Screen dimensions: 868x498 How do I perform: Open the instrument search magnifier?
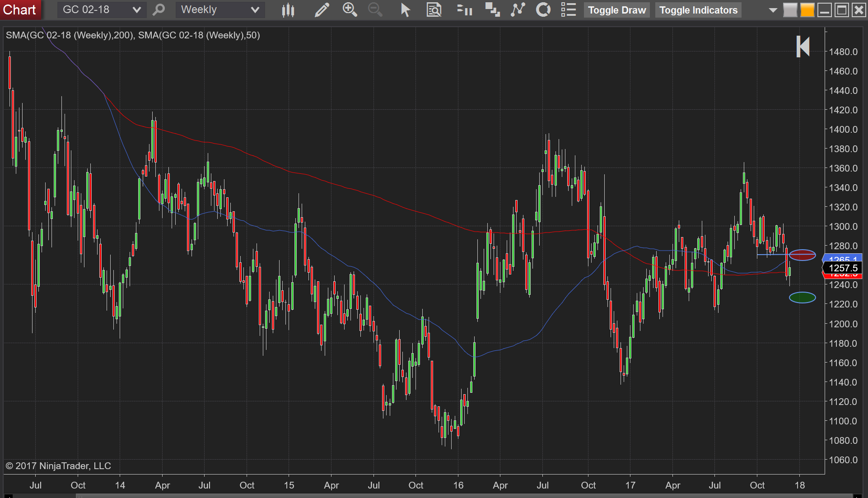(x=159, y=9)
